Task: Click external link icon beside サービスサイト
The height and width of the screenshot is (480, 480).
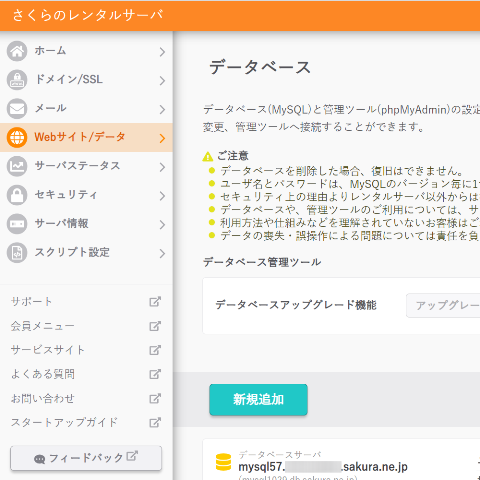Action: click(155, 350)
